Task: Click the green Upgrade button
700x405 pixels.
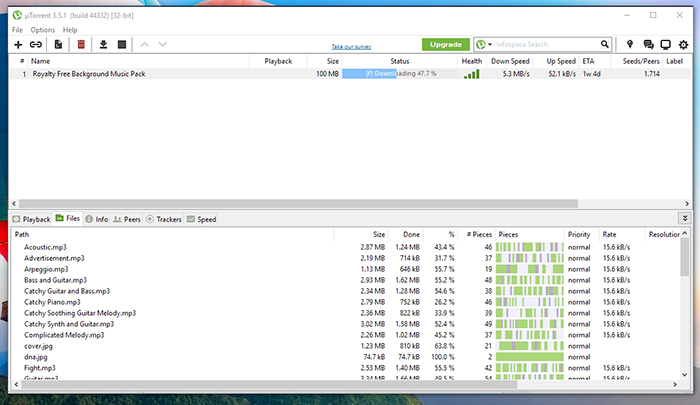Action: [446, 45]
